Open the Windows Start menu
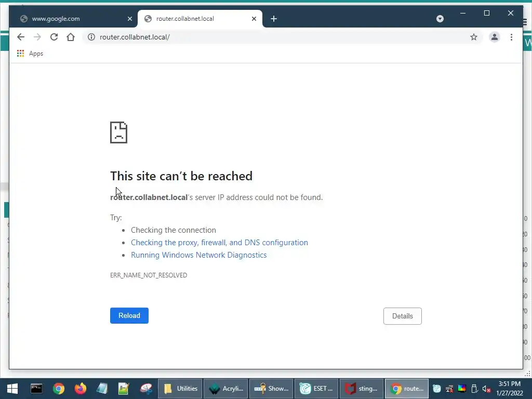Viewport: 532px width, 399px height. (x=12, y=389)
